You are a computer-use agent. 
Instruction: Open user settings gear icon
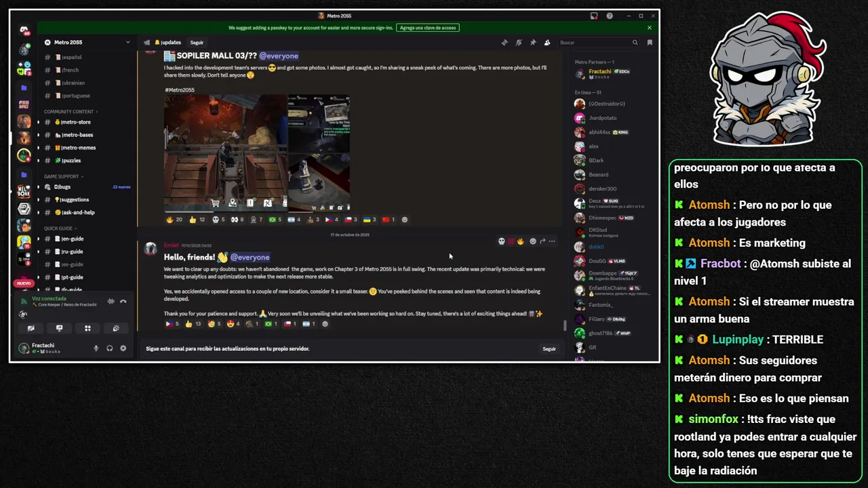coord(123,348)
